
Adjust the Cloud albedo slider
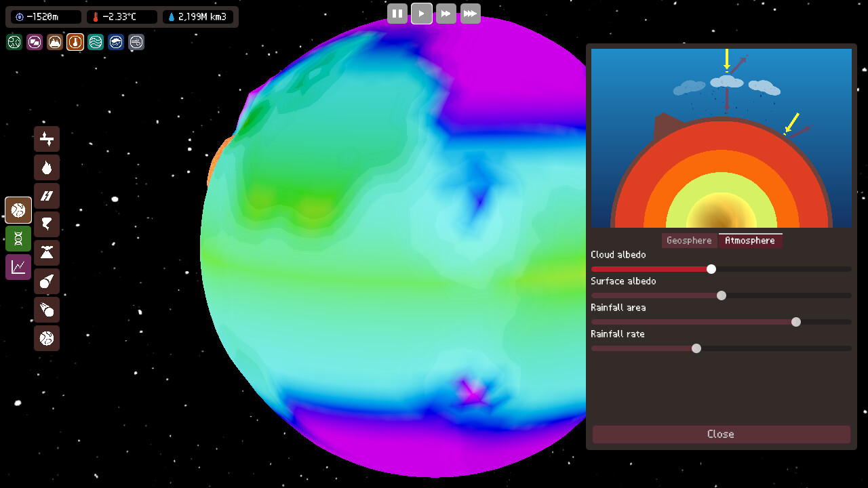711,269
